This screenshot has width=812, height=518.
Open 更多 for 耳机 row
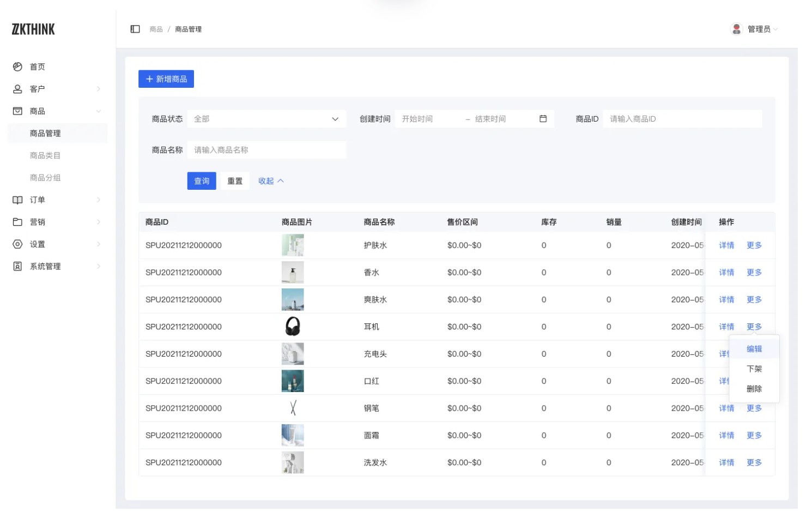pyautogui.click(x=754, y=327)
